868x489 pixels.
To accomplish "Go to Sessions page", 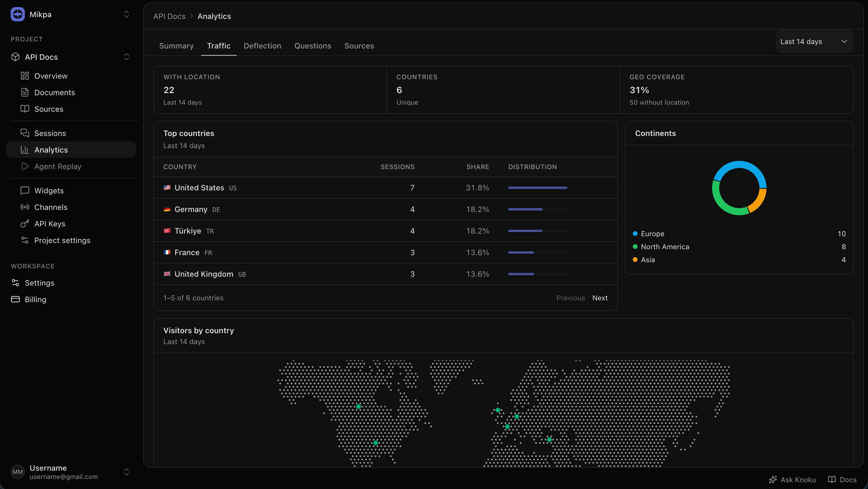I will [x=71, y=133].
